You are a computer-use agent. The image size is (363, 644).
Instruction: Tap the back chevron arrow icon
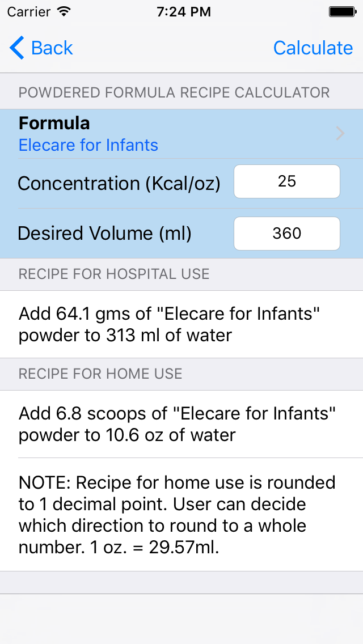point(17,48)
